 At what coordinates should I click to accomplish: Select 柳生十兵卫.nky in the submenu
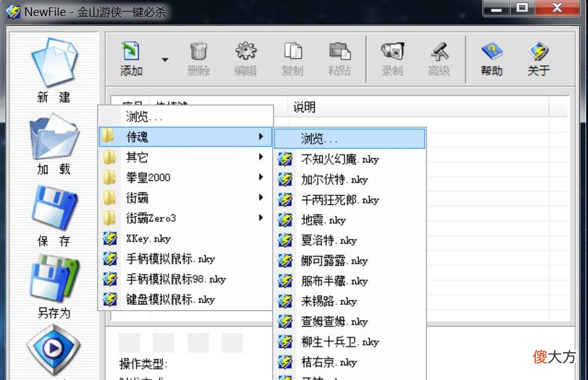click(350, 341)
